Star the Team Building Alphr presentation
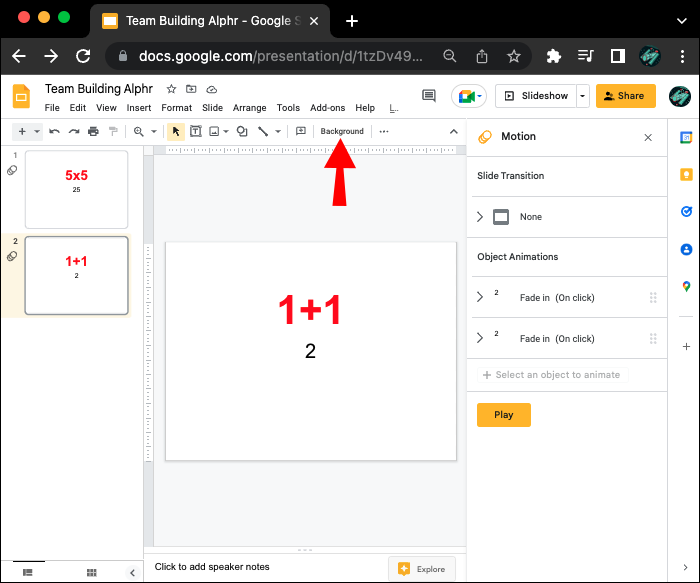The image size is (700, 583). pos(171,89)
